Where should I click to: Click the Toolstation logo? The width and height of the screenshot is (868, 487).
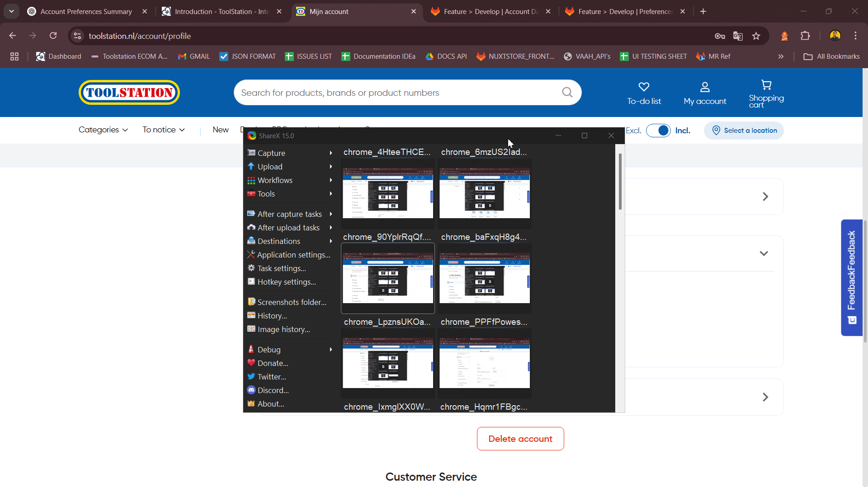click(x=129, y=93)
